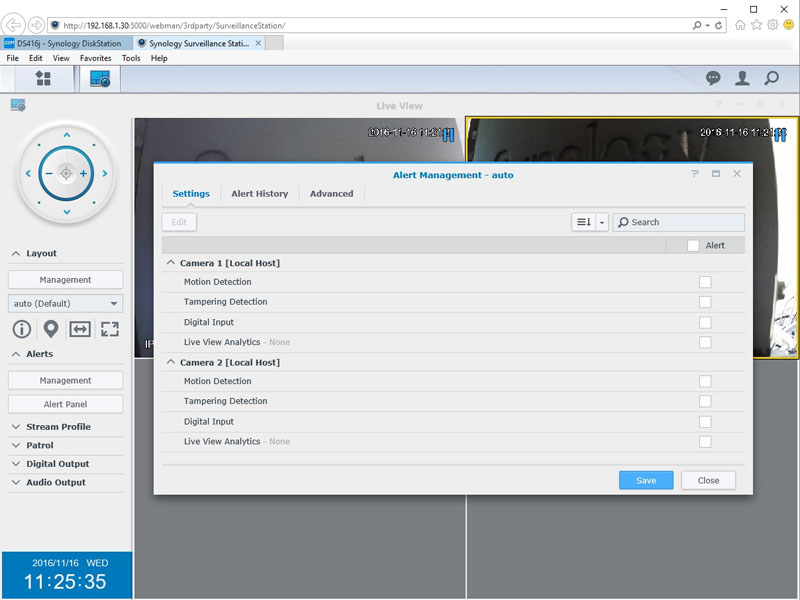The image size is (800, 600).
Task: Enable Camera 2 Live View Analytics checkbox
Action: (705, 442)
